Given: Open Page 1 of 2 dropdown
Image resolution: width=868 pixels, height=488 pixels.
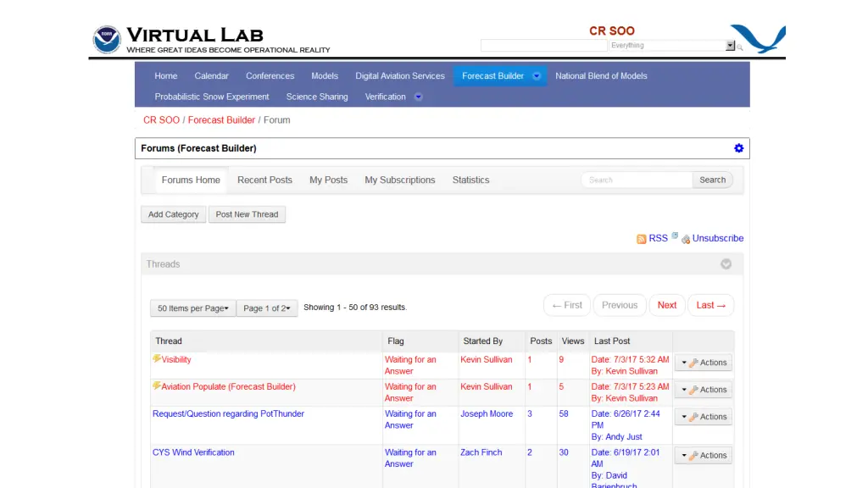Looking at the screenshot, I should [267, 308].
